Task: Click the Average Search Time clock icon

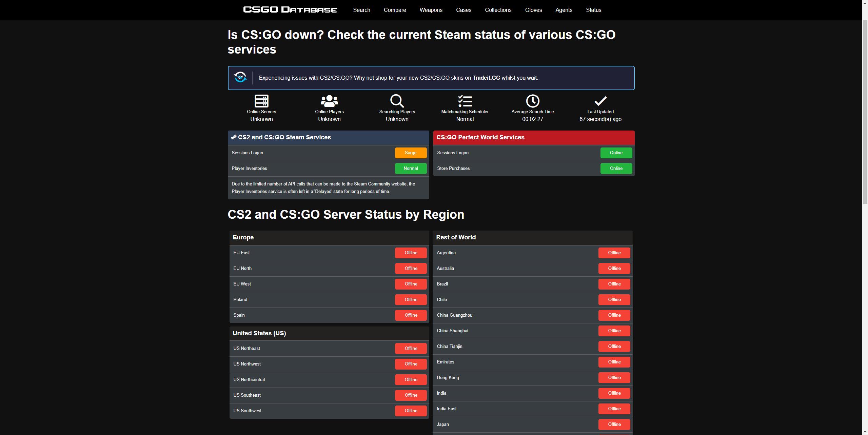Action: 533,101
